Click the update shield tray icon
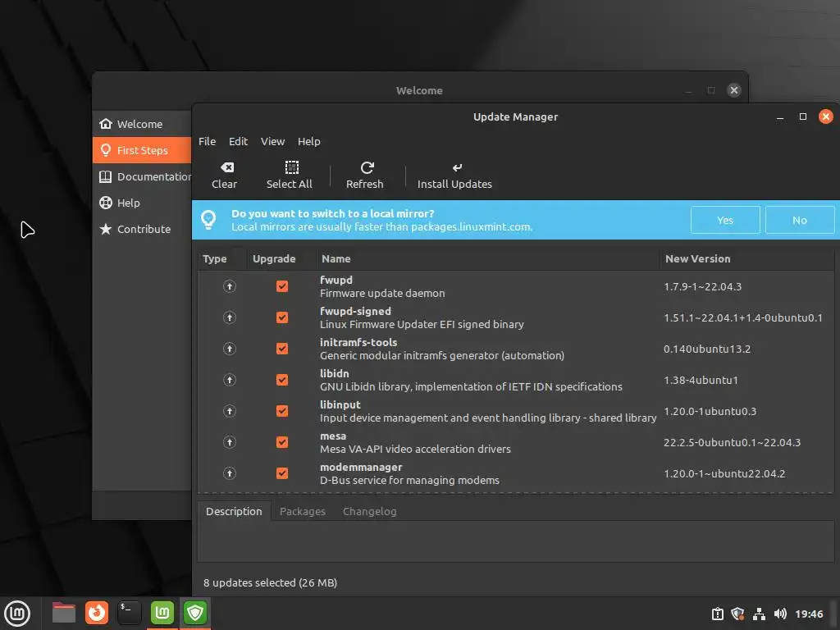 click(x=737, y=614)
